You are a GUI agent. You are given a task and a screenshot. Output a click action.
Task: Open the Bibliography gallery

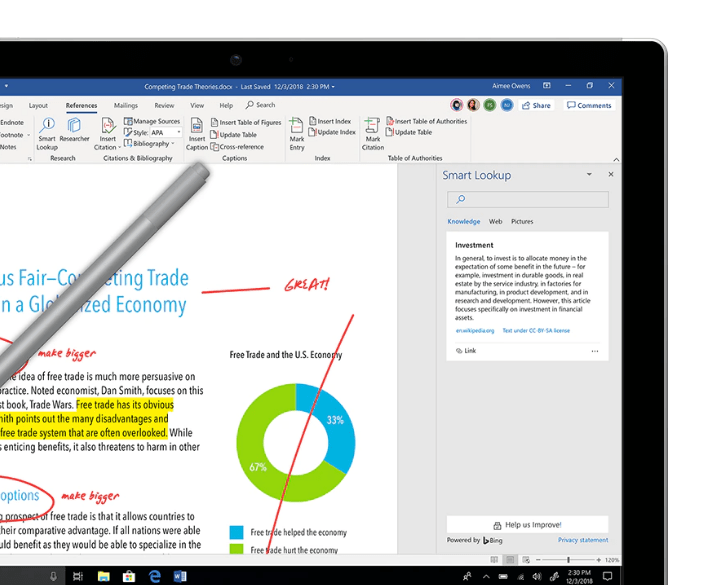(149, 143)
